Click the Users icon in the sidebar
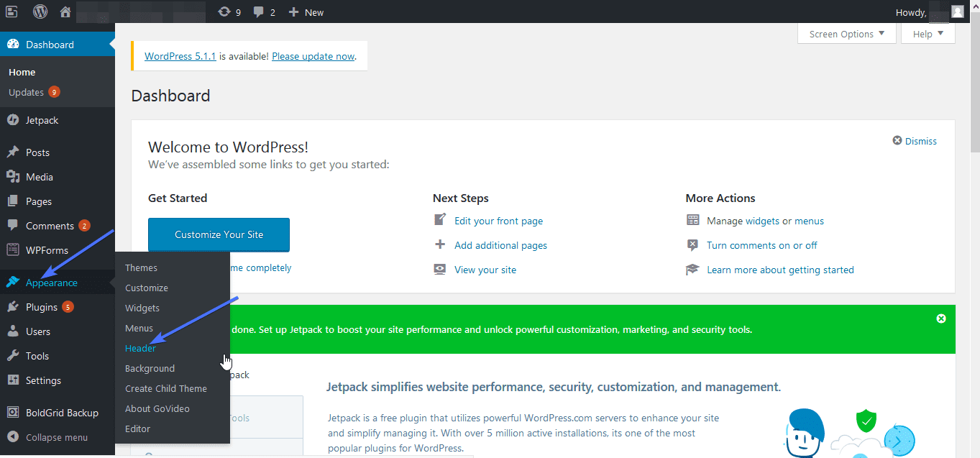Viewport: 980px width, 458px height. pos(14,331)
